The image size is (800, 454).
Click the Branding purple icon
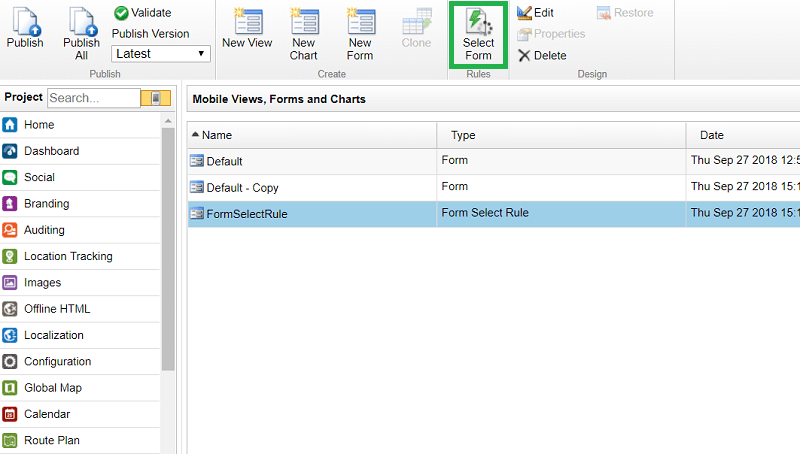pyautogui.click(x=10, y=204)
